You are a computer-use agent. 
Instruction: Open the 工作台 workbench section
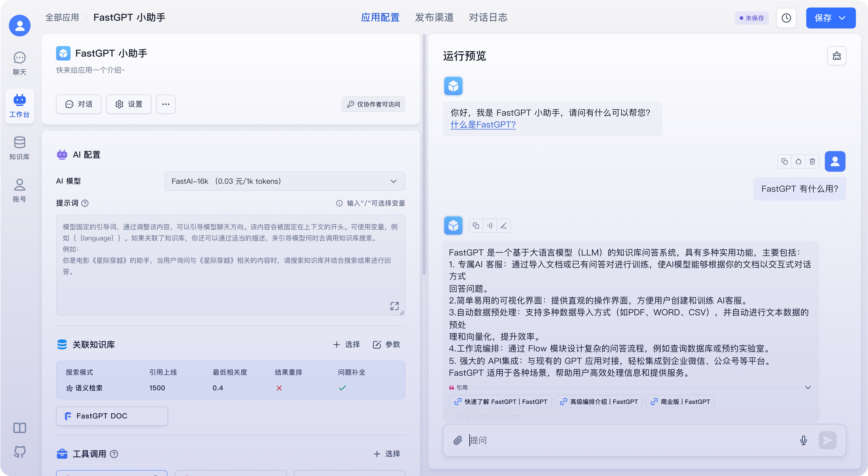(x=20, y=106)
